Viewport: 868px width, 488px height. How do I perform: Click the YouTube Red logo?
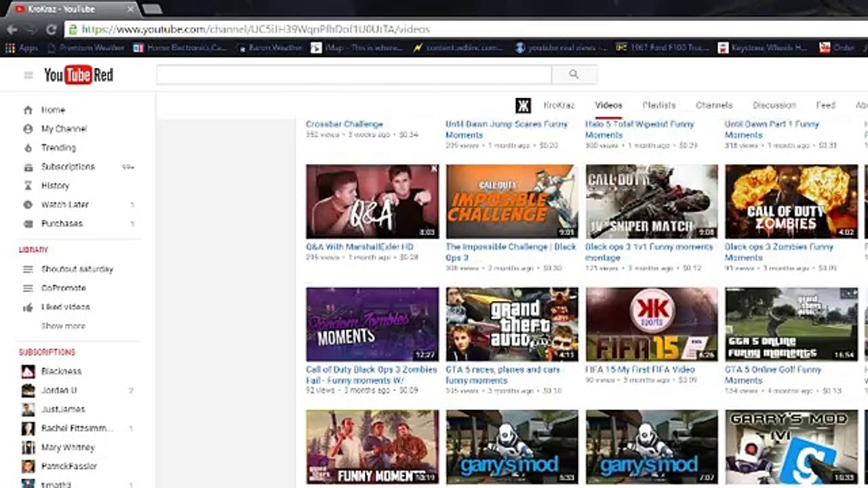(79, 75)
